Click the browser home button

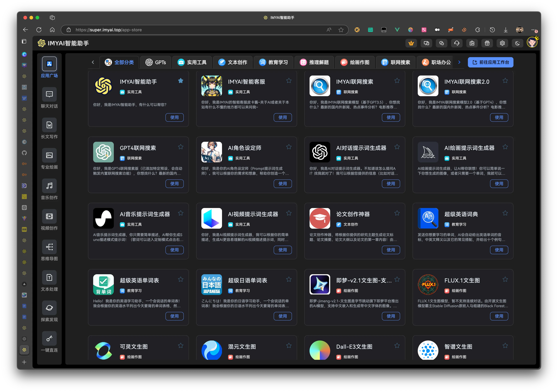point(52,30)
